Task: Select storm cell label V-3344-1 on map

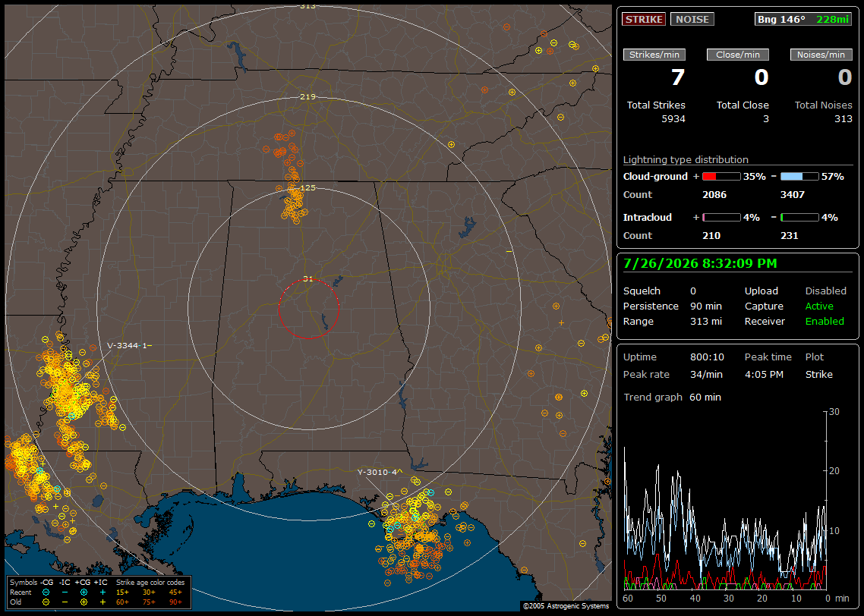Action: [130, 346]
